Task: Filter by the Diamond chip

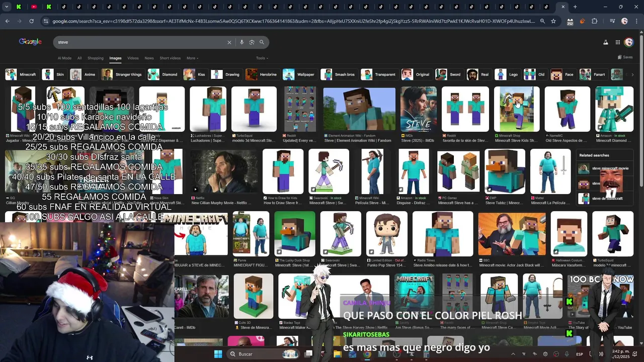Action: 163,74
